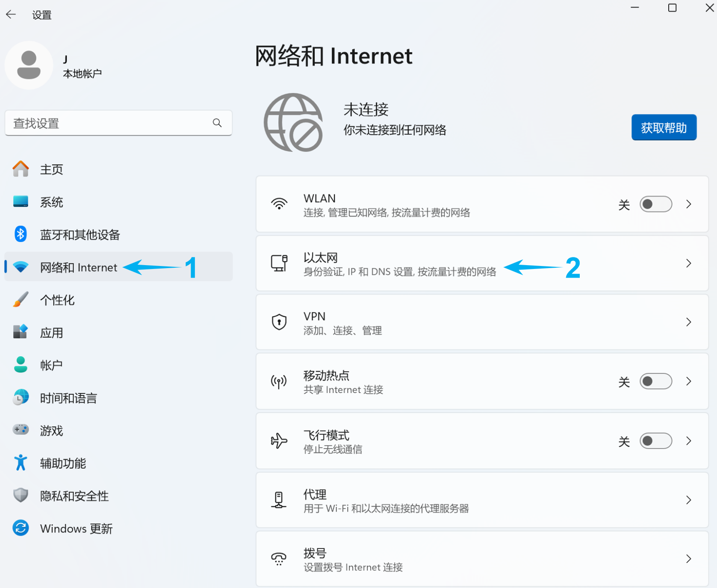Viewport: 717px width, 588px height.
Task: Expand the WLAN settings chevron
Action: coord(688,204)
